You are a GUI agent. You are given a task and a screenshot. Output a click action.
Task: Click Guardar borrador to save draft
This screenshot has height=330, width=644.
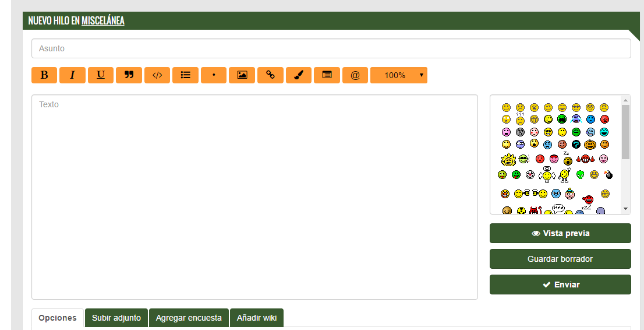point(560,259)
